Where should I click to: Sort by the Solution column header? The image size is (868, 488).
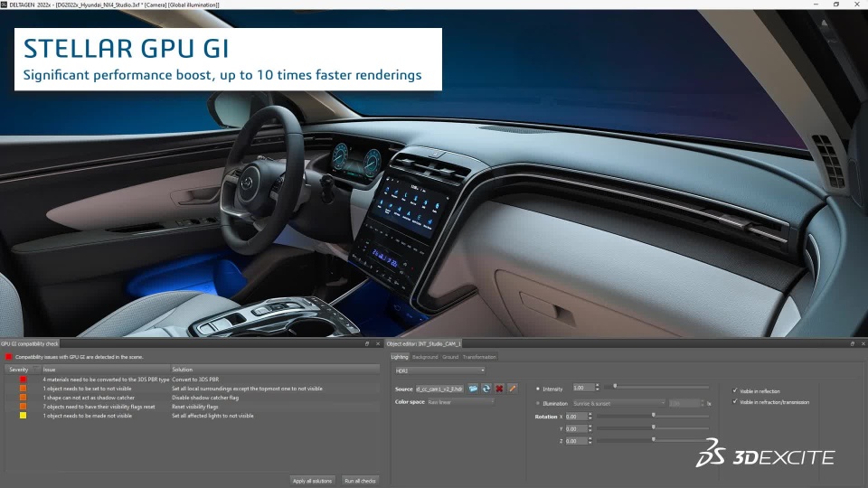pyautogui.click(x=275, y=369)
